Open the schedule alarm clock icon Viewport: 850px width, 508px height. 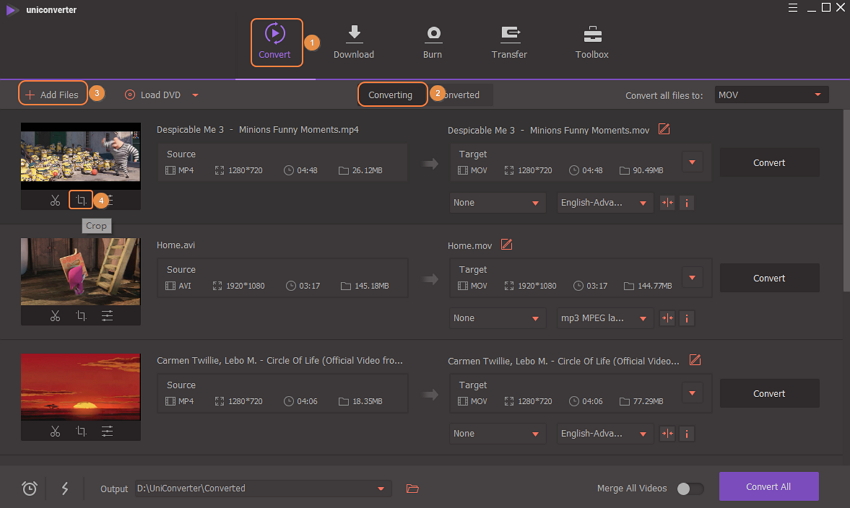(29, 488)
